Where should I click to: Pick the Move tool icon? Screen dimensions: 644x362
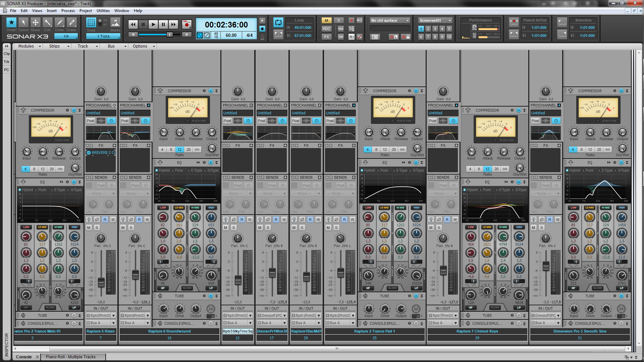pos(35,22)
